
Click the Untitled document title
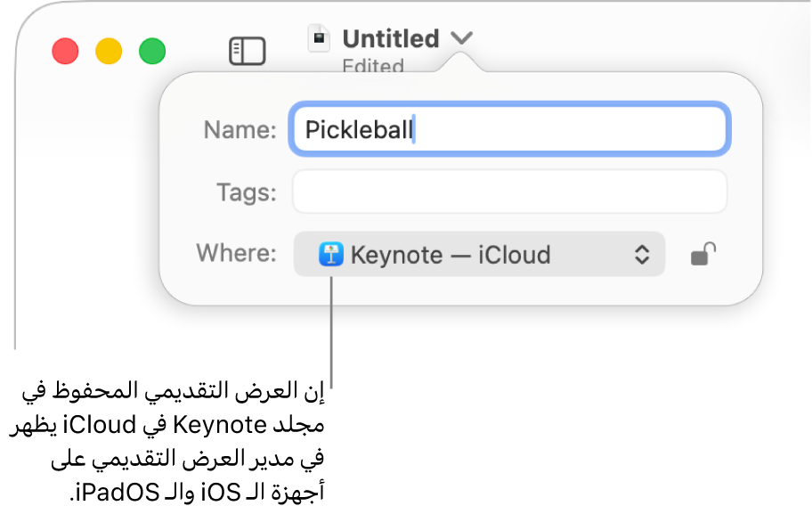[390, 38]
